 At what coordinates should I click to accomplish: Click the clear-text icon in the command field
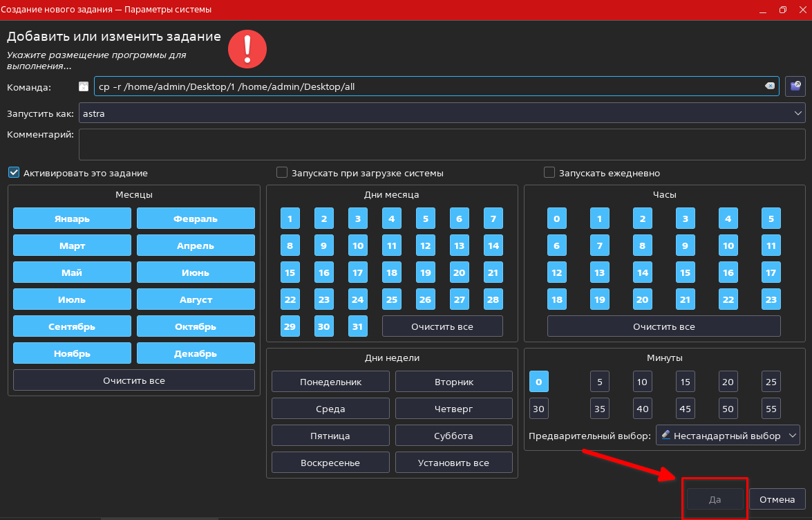pos(769,86)
